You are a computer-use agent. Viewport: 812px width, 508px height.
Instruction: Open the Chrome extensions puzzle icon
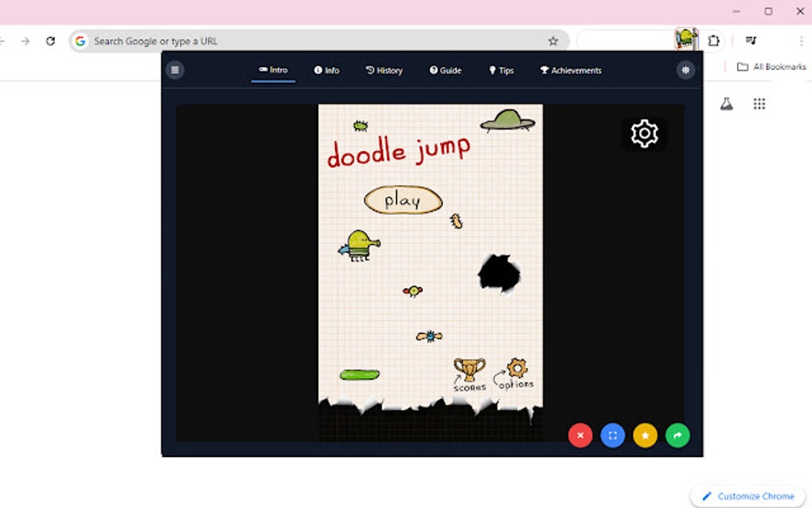pyautogui.click(x=713, y=39)
